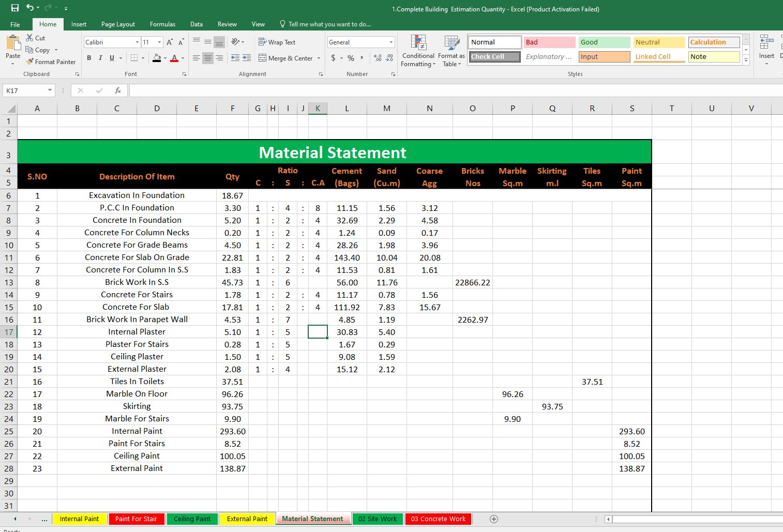
Task: Click the Save icon in the title bar
Action: [14, 8]
